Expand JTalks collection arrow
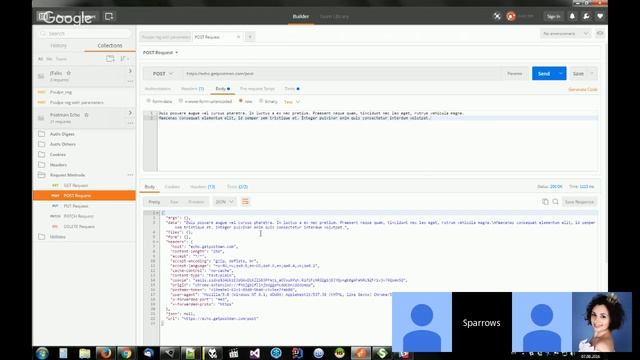Image resolution: width=640 pixels, height=360 pixels. click(x=130, y=71)
